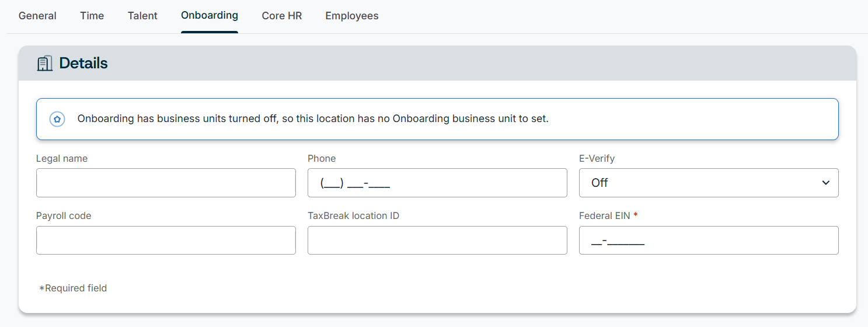
Task: Click the Onboarding business units notice text
Action: point(313,119)
